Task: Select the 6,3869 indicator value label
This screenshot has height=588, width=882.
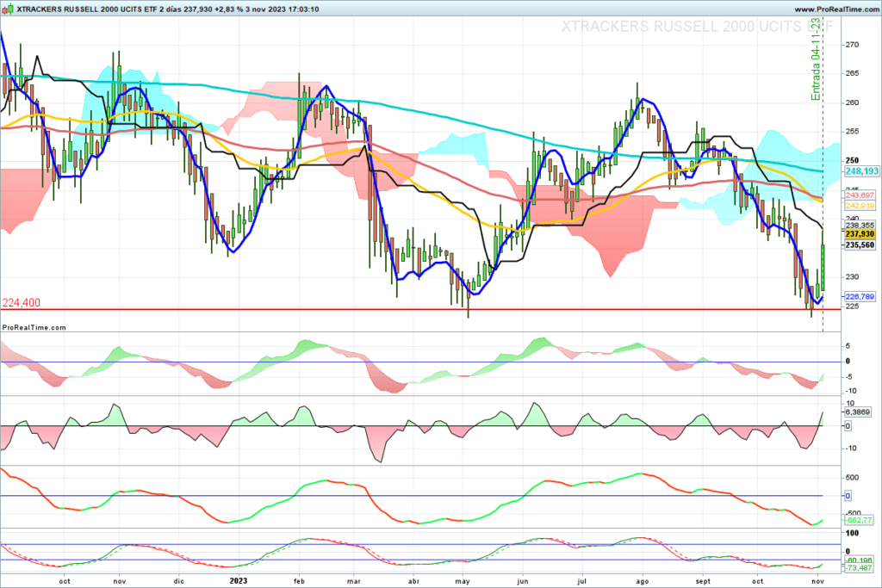Action: pyautogui.click(x=857, y=412)
